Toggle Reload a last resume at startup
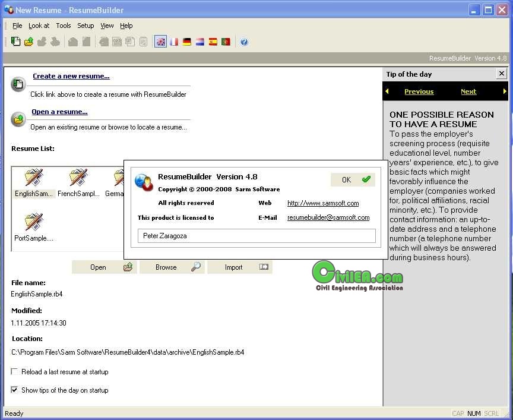 point(14,371)
